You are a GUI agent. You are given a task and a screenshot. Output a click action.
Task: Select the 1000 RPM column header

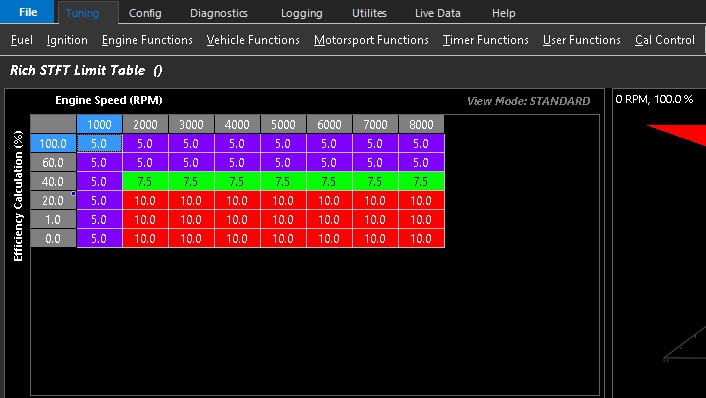pos(100,124)
